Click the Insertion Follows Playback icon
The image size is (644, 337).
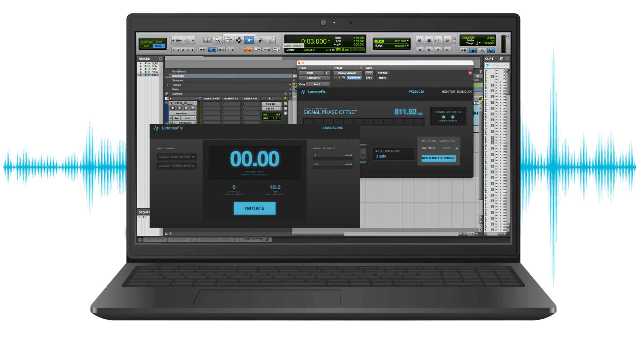231,50
